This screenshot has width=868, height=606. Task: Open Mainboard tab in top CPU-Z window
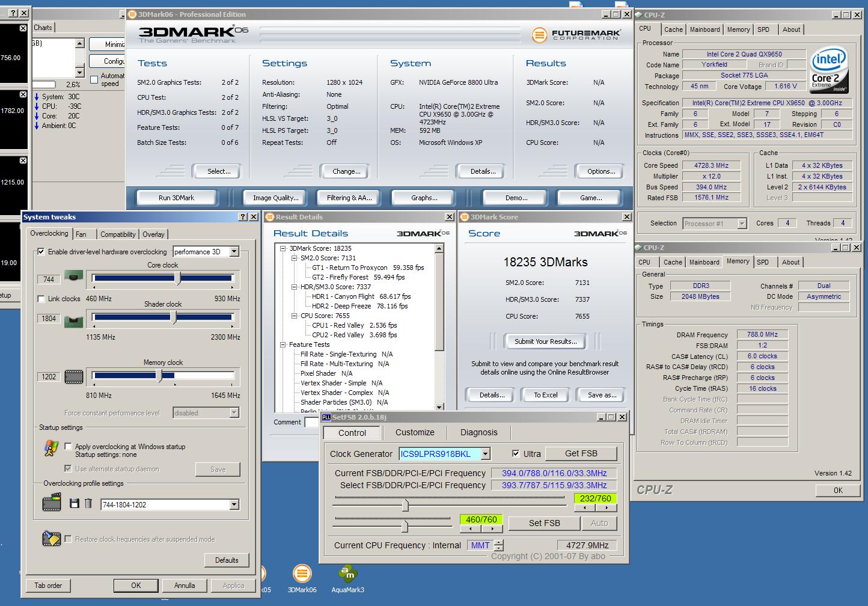click(x=704, y=29)
